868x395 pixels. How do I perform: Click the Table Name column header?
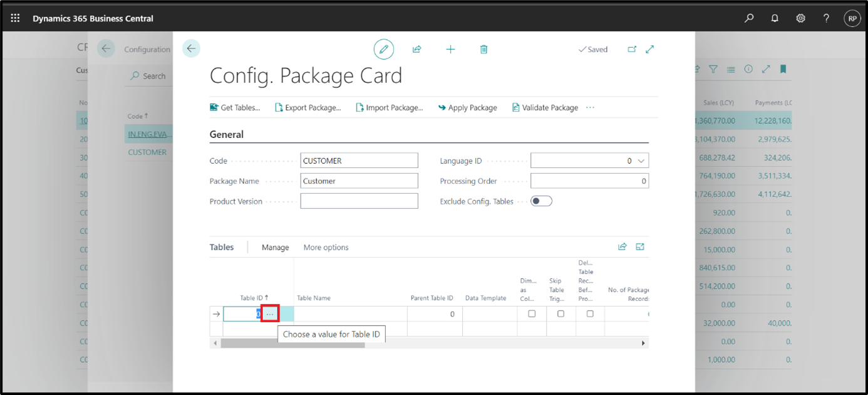click(x=314, y=298)
